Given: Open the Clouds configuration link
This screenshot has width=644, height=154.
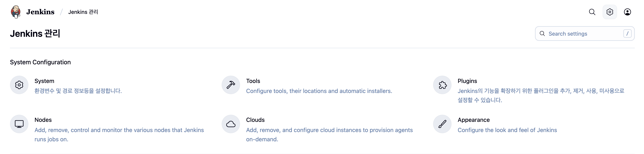Looking at the screenshot, I should click(255, 120).
